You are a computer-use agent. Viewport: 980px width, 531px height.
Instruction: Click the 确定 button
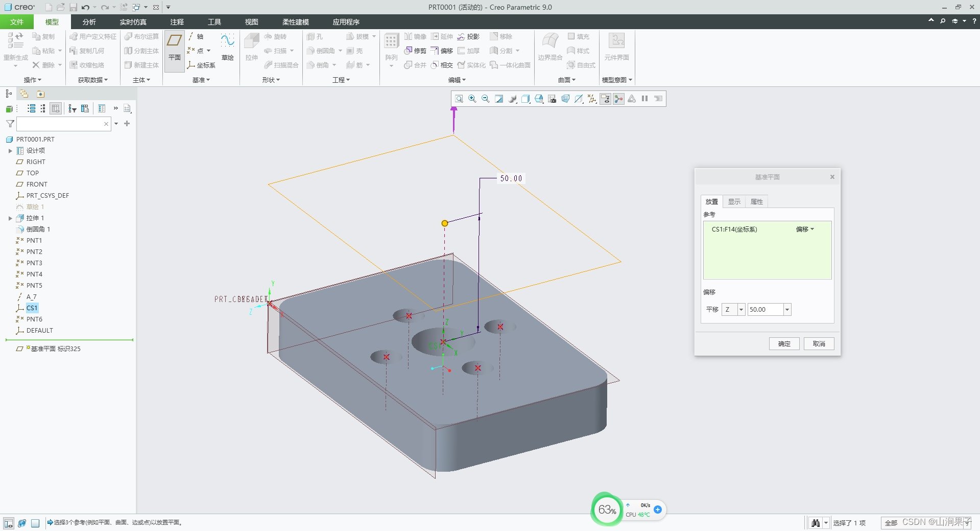[784, 344]
